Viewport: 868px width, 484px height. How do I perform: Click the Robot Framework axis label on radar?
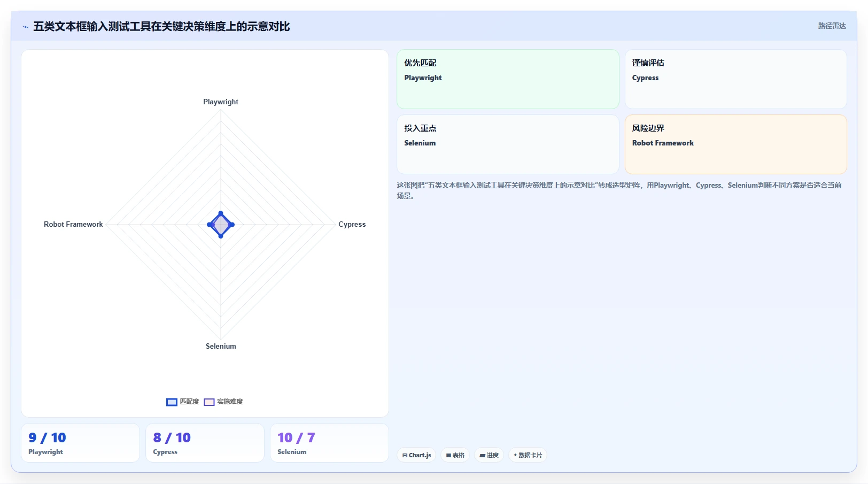tap(73, 224)
